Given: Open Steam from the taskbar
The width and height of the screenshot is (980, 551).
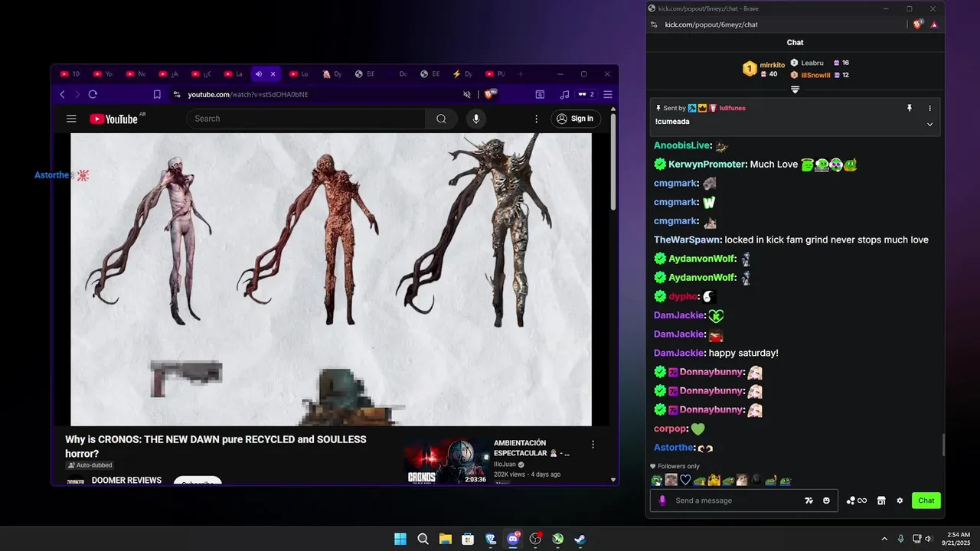Looking at the screenshot, I should [x=580, y=539].
